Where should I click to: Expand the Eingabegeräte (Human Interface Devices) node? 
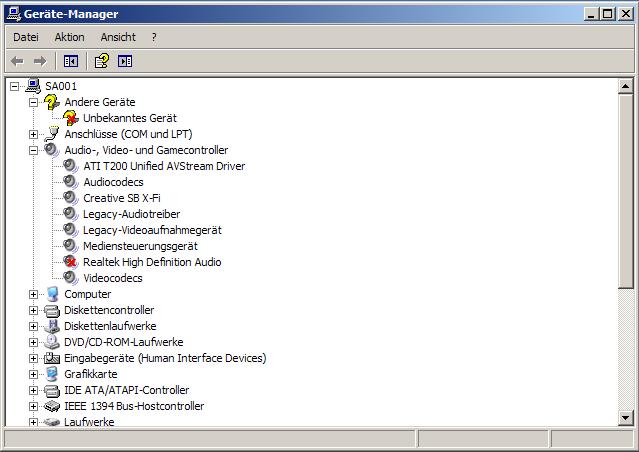[x=33, y=358]
